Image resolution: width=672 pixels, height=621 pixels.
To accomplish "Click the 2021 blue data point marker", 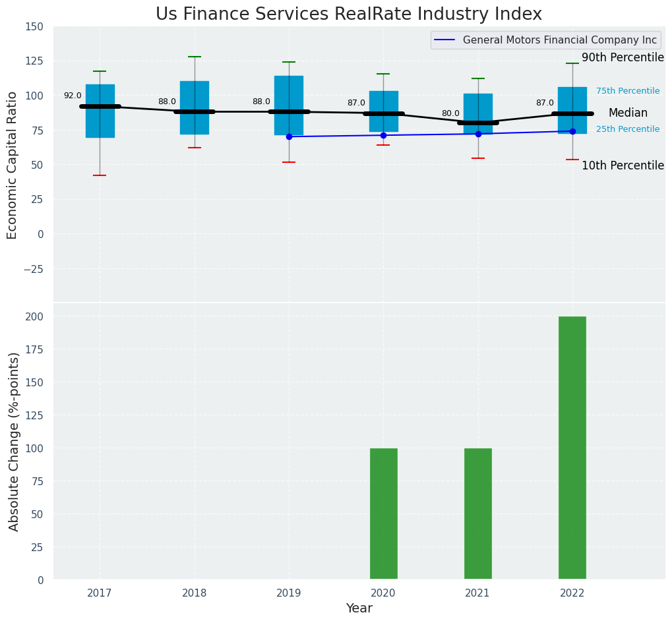I will [x=478, y=134].
